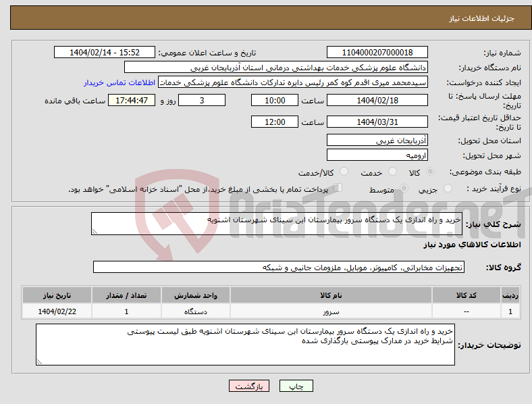The image size is (532, 404).
Task: Click the delivery province field آذربایجان غربی
Action: [377, 140]
